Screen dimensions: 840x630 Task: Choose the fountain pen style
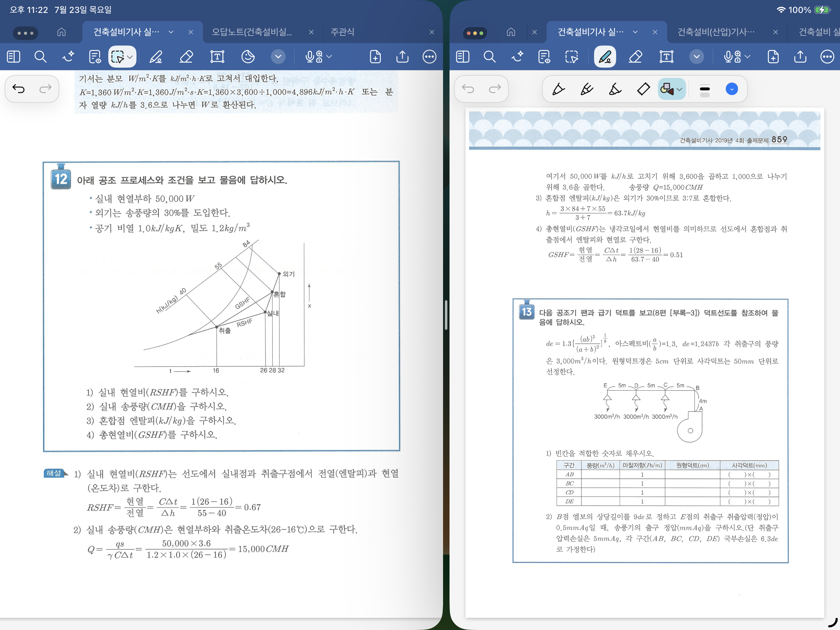tap(558, 89)
